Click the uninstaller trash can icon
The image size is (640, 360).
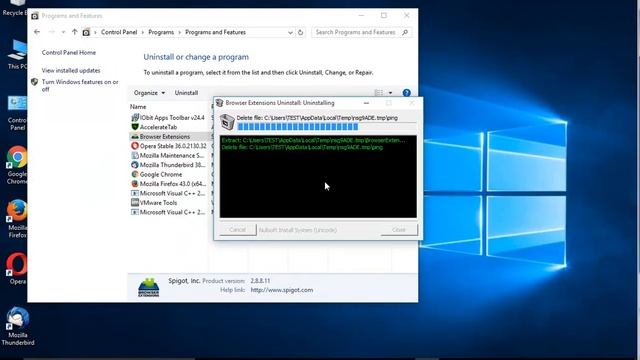point(227,122)
